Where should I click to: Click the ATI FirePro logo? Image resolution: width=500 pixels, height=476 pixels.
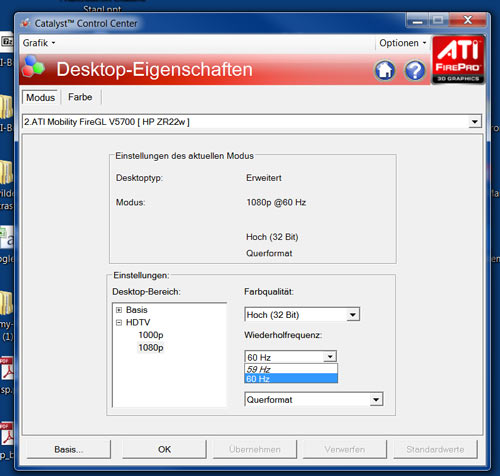[x=458, y=59]
